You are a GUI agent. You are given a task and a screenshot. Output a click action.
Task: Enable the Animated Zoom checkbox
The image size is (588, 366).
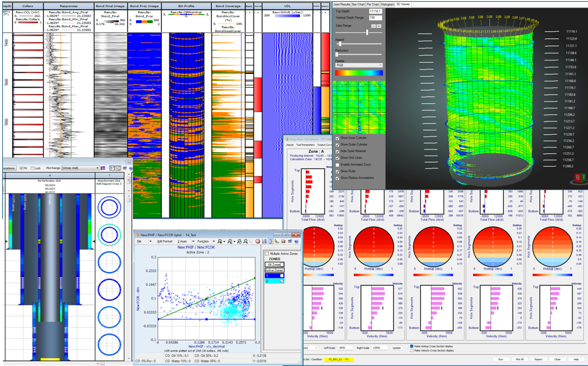(337, 164)
